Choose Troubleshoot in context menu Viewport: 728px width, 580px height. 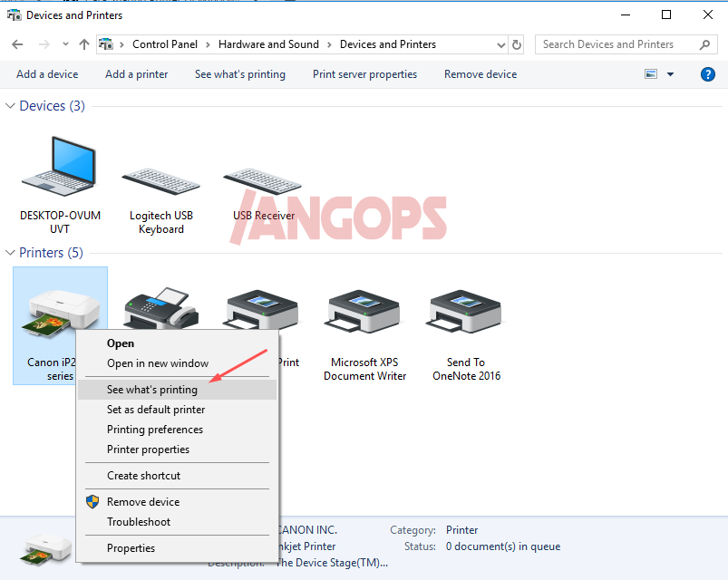pyautogui.click(x=178, y=522)
